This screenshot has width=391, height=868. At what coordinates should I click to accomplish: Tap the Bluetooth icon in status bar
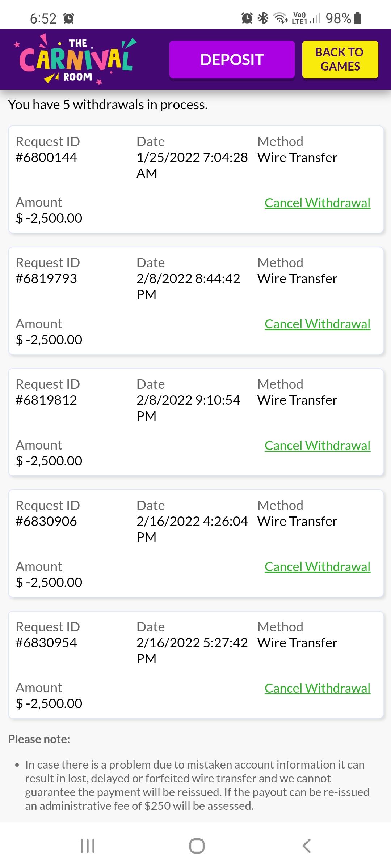tap(263, 18)
